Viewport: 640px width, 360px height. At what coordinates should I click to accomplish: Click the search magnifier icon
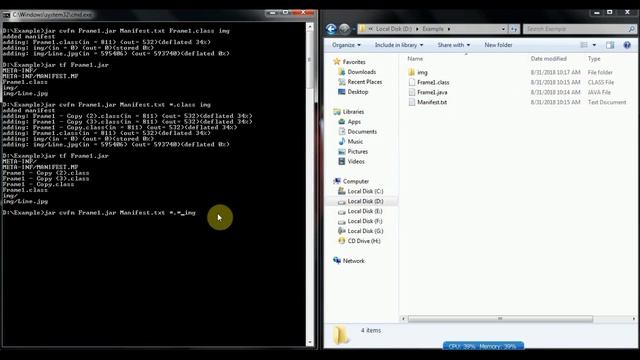pyautogui.click(x=631, y=29)
